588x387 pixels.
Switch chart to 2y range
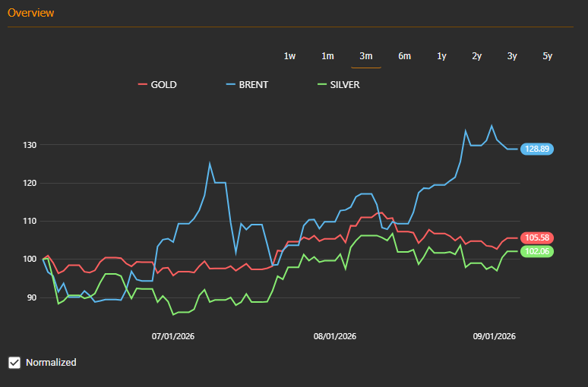[476, 56]
